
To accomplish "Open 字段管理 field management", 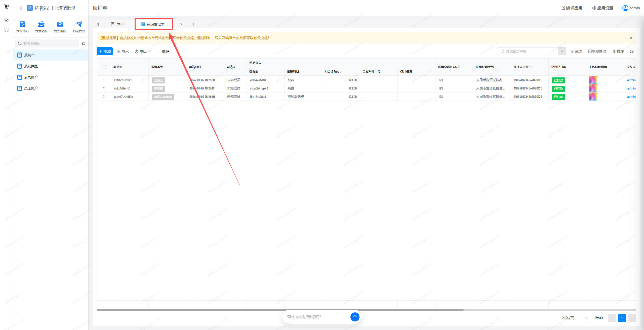I will pyautogui.click(x=597, y=51).
